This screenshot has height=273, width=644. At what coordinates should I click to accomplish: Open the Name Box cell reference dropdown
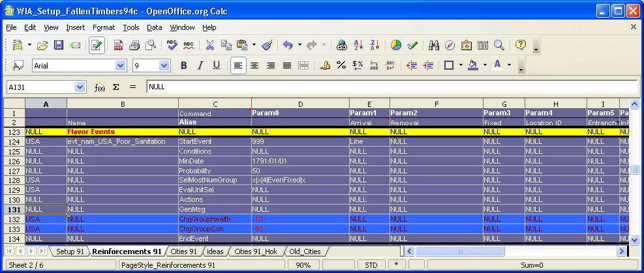[80, 87]
